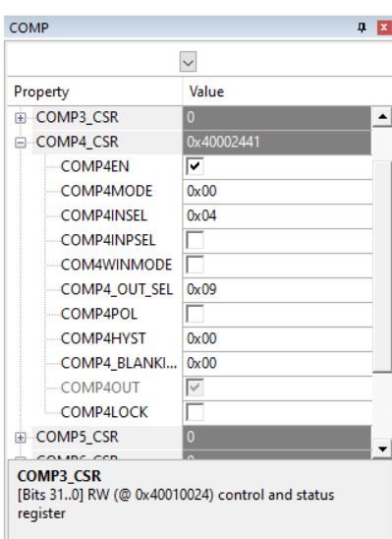The height and width of the screenshot is (539, 392).
Task: Click the scrollbar down arrow
Action: coord(382,449)
